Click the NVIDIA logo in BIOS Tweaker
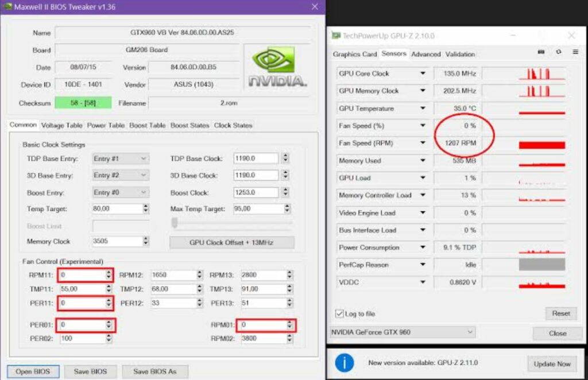Image resolution: width=588 pixels, height=380 pixels. 277,67
